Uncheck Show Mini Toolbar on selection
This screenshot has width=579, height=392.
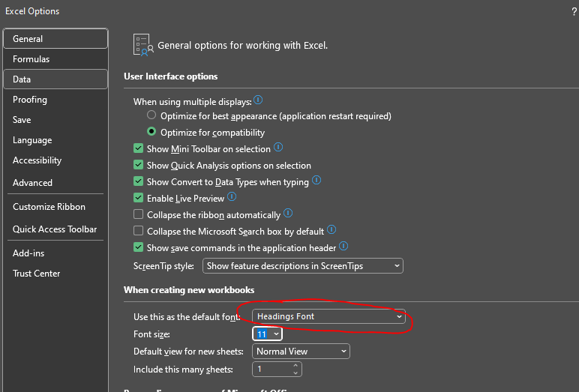coord(138,148)
